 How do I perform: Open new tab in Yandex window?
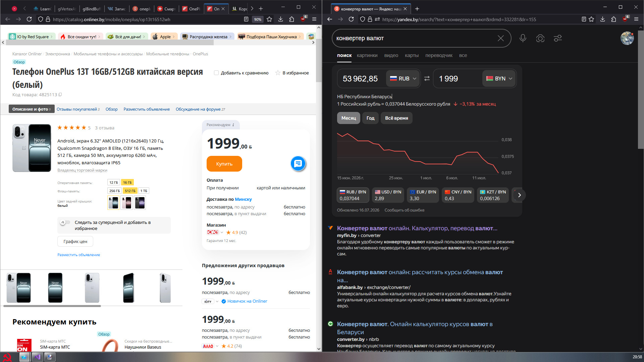coord(417,9)
